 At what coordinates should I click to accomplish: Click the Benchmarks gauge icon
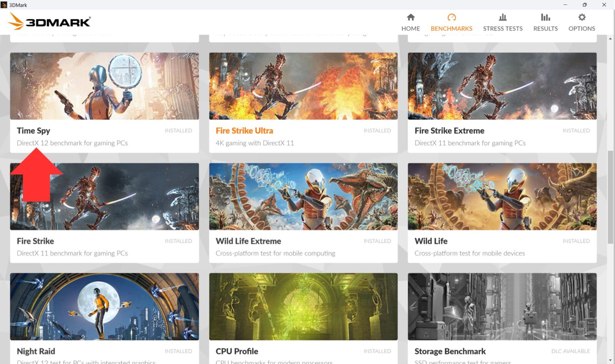coord(451,17)
